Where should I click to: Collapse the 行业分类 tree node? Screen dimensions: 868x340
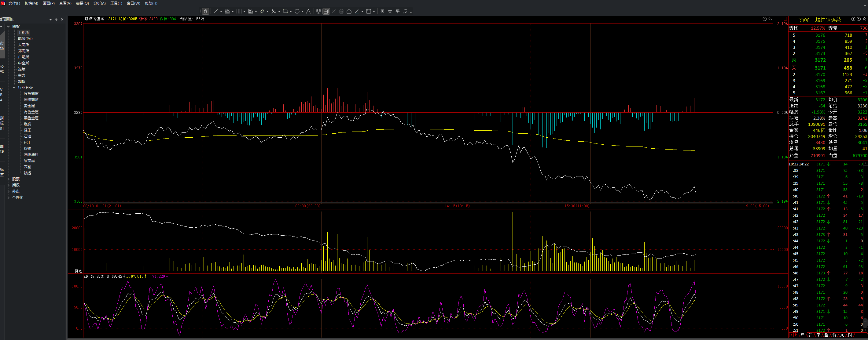coord(14,88)
